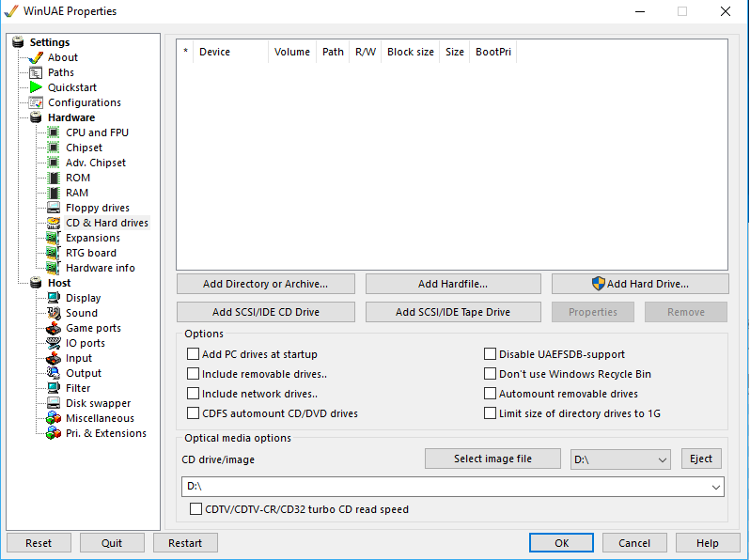
Task: Click the Game ports joystick icon
Action: pyautogui.click(x=54, y=328)
